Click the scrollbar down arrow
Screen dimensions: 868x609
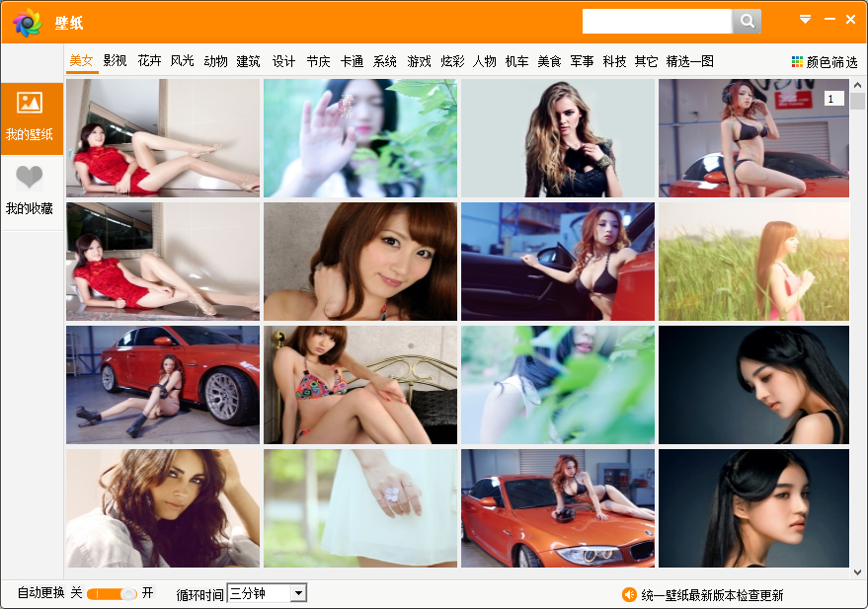857,572
